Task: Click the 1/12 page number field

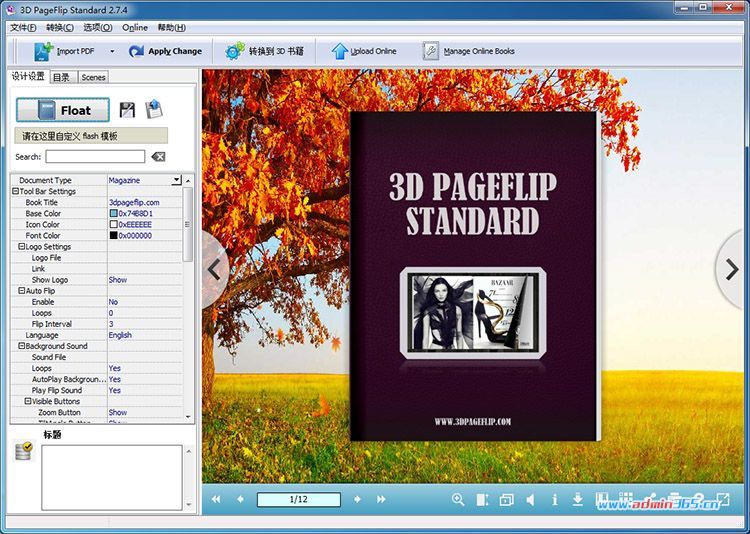Action: tap(299, 500)
